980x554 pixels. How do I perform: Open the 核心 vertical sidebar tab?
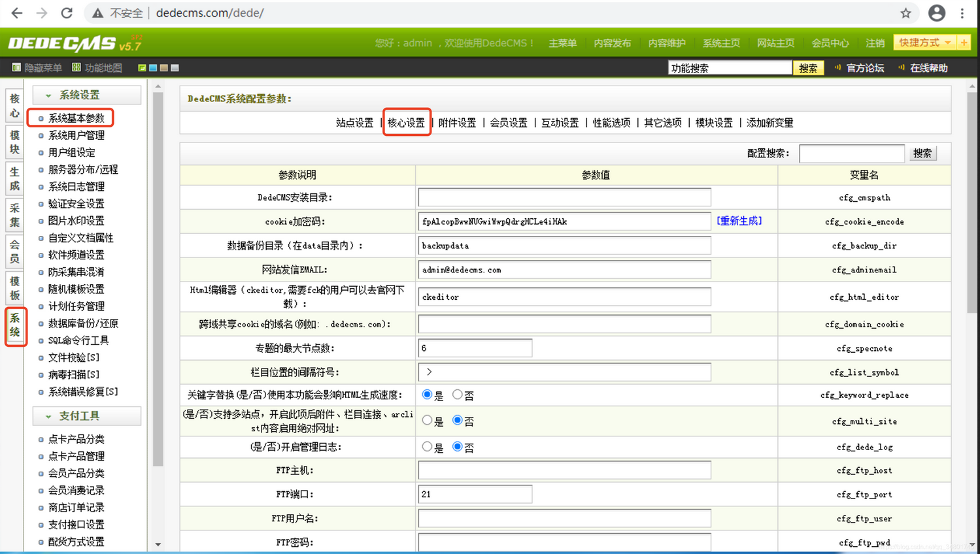pos(14,106)
